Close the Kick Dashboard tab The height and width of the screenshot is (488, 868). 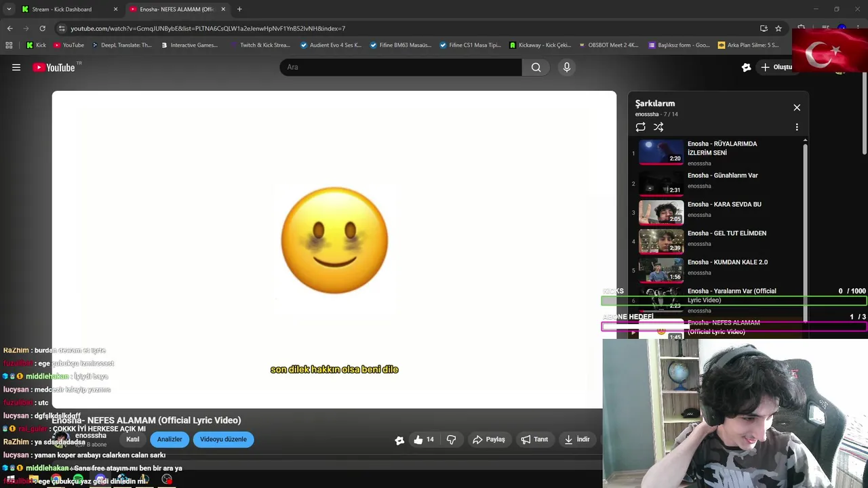coord(115,9)
